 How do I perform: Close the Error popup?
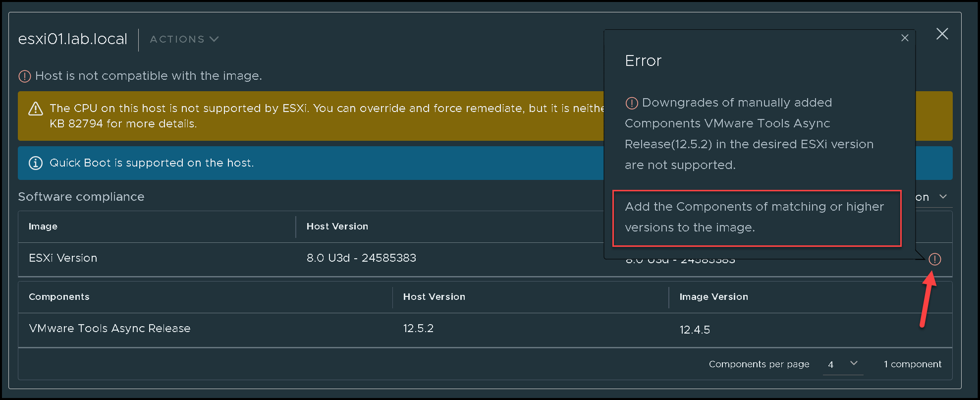click(904, 38)
